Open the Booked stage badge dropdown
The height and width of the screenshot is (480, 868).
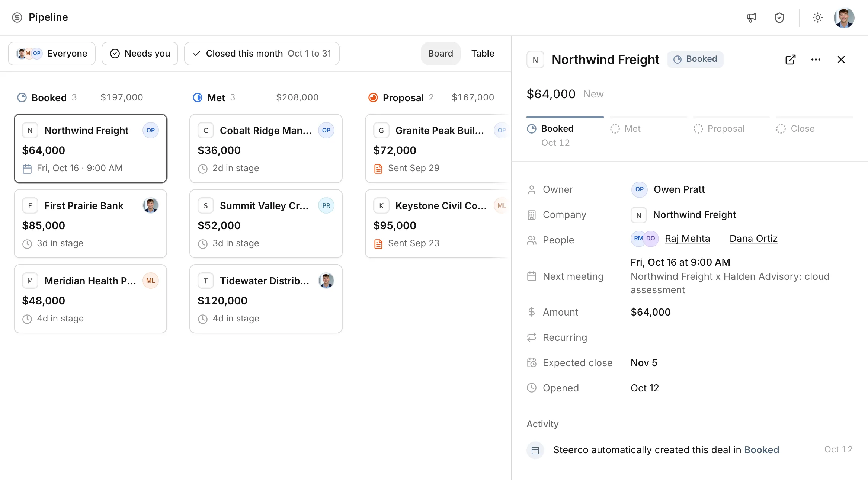click(695, 60)
